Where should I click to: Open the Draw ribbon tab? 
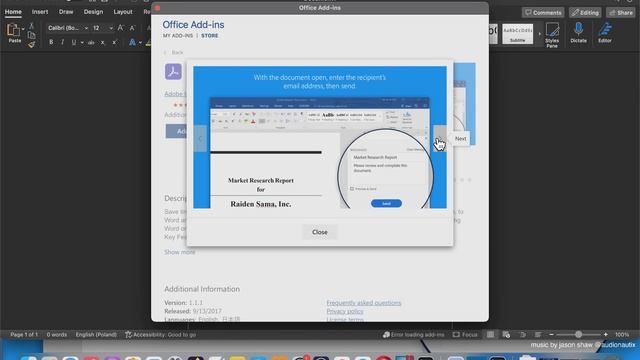click(x=66, y=12)
